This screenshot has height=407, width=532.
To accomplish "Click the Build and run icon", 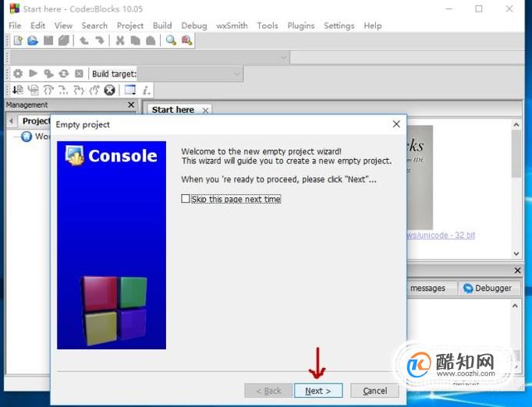I will [48, 73].
